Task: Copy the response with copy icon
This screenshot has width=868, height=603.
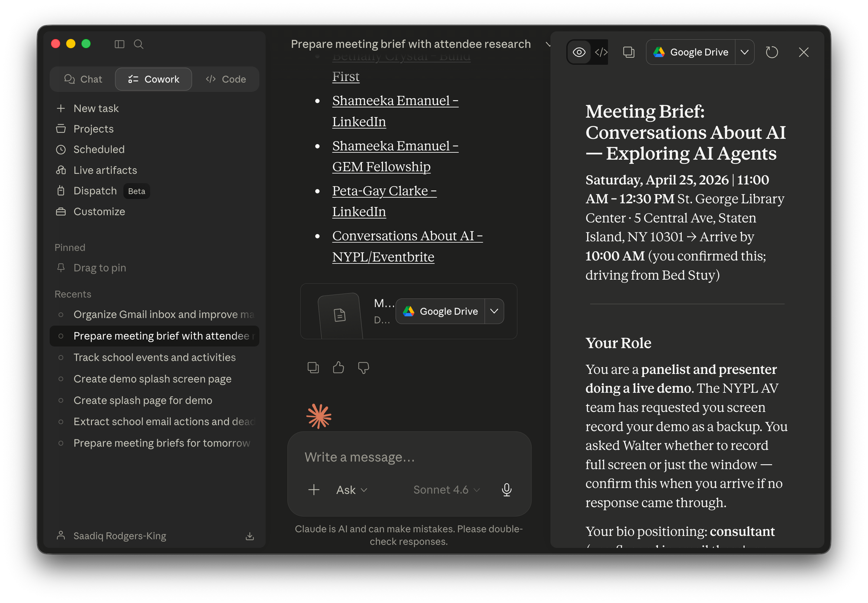Action: click(x=313, y=368)
